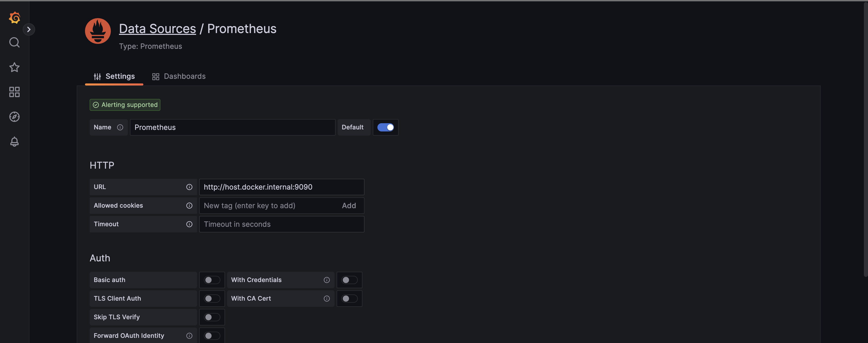Click Timeout info icon

coord(189,224)
